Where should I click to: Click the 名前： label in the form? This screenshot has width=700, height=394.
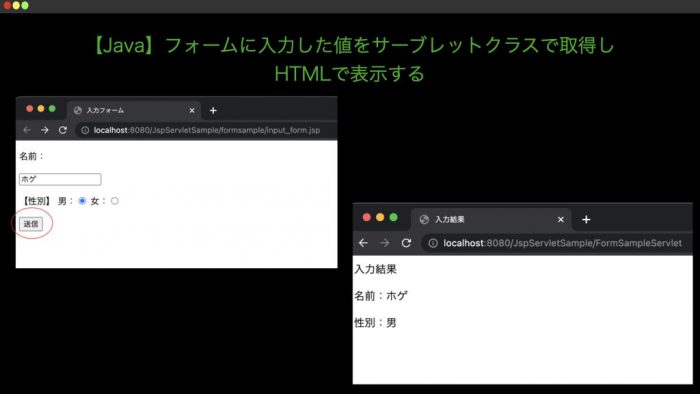[32, 156]
